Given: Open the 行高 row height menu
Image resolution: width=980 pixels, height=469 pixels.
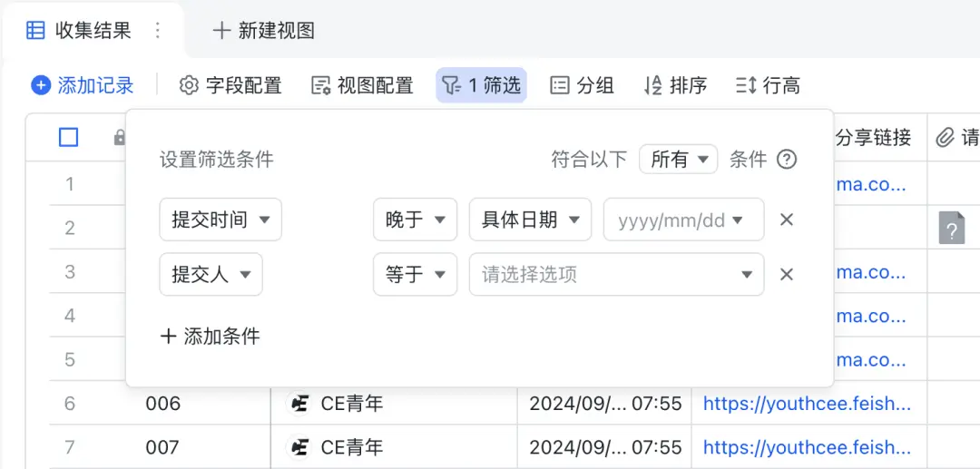Looking at the screenshot, I should tap(768, 85).
